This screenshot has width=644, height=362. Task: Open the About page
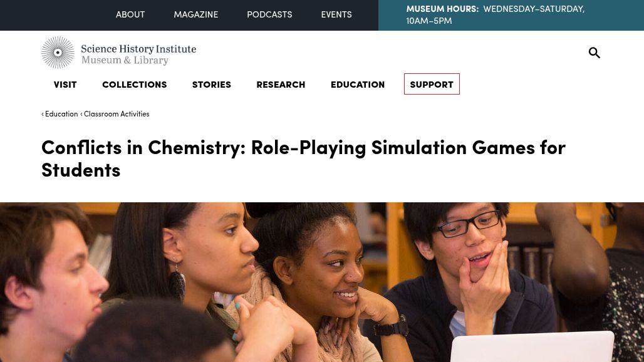(x=130, y=14)
